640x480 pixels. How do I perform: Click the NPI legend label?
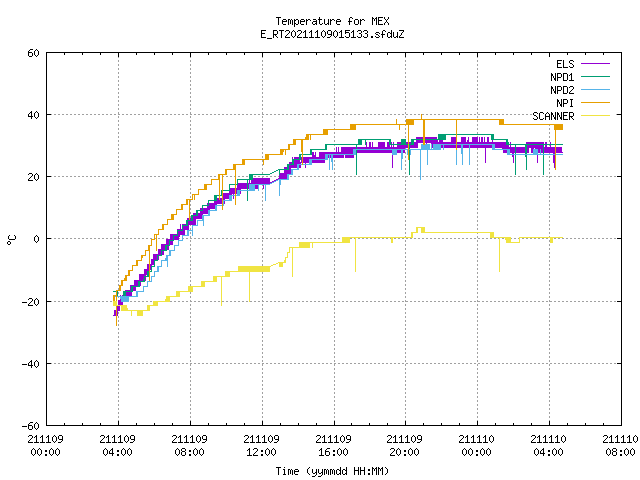pos(565,103)
